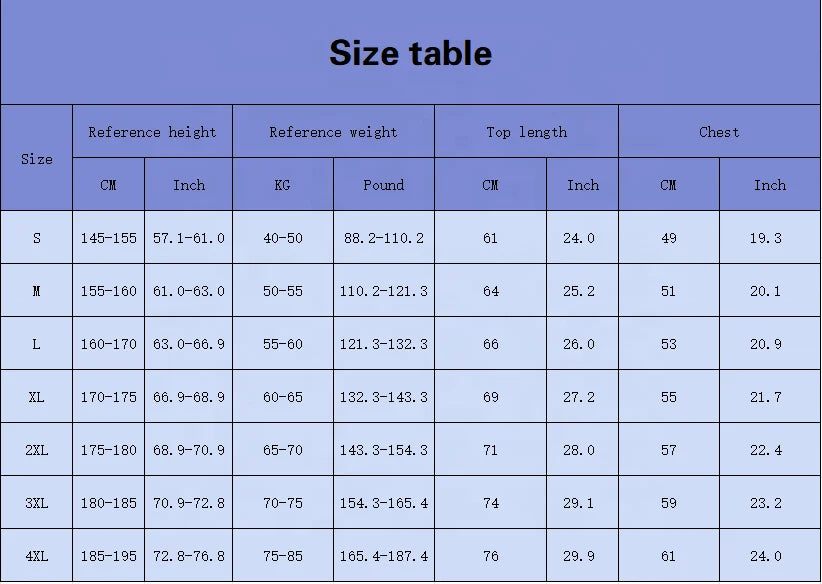This screenshot has height=584, width=822.
Task: Select the 2XL size row label
Action: tap(37, 450)
